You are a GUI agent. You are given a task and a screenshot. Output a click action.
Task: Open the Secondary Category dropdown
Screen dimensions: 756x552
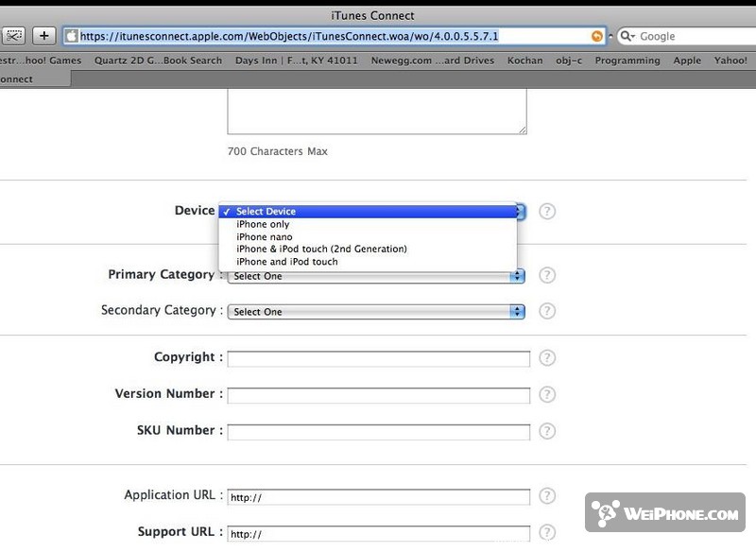tap(375, 311)
